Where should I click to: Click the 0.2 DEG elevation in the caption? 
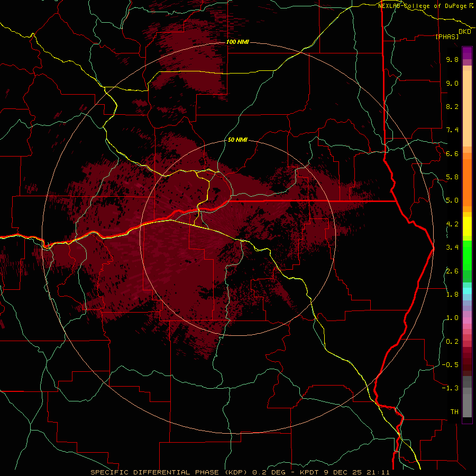(x=269, y=472)
